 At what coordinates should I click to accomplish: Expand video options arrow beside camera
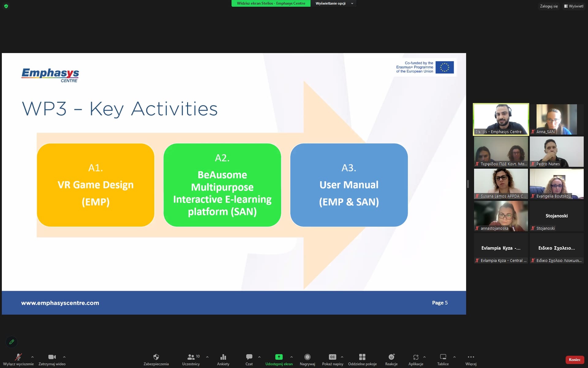coord(64,357)
